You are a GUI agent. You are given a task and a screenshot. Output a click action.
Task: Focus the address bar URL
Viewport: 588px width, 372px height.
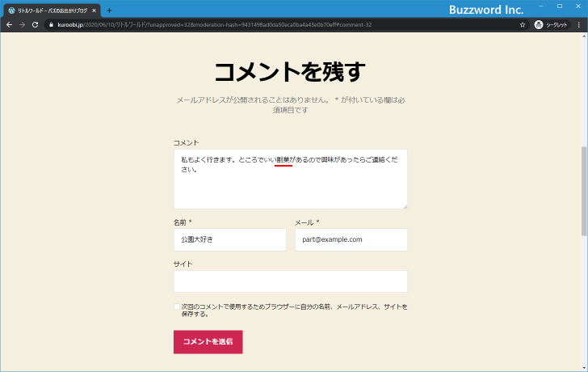point(215,25)
